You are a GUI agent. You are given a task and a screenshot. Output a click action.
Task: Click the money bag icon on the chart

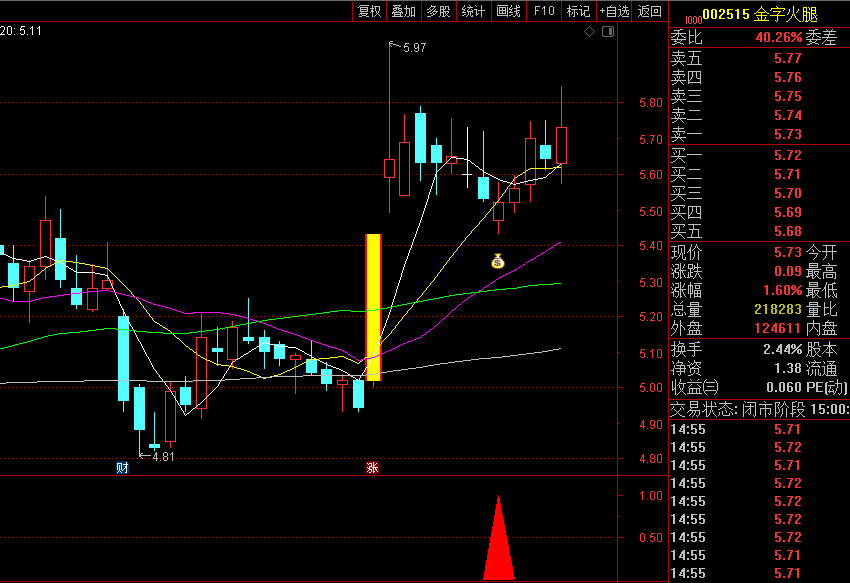(x=498, y=261)
